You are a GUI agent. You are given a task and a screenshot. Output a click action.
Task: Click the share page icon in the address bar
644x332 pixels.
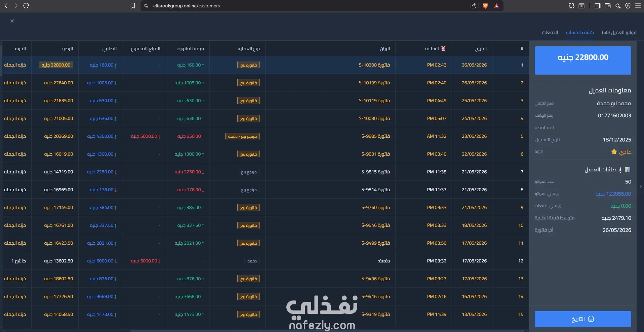tap(473, 6)
